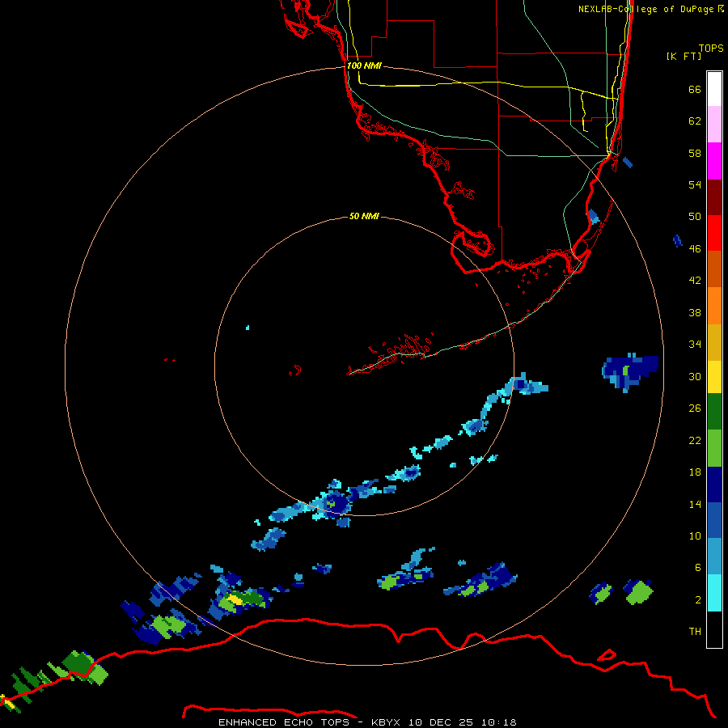Image resolution: width=728 pixels, height=728 pixels.
Task: Click the "KBYX" radar site identifier
Action: coord(385,722)
